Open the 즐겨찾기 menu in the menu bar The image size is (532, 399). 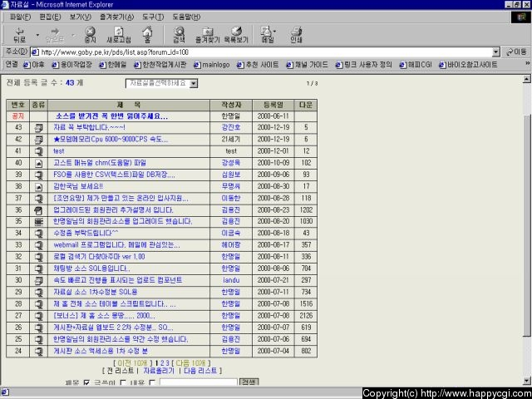[116, 17]
